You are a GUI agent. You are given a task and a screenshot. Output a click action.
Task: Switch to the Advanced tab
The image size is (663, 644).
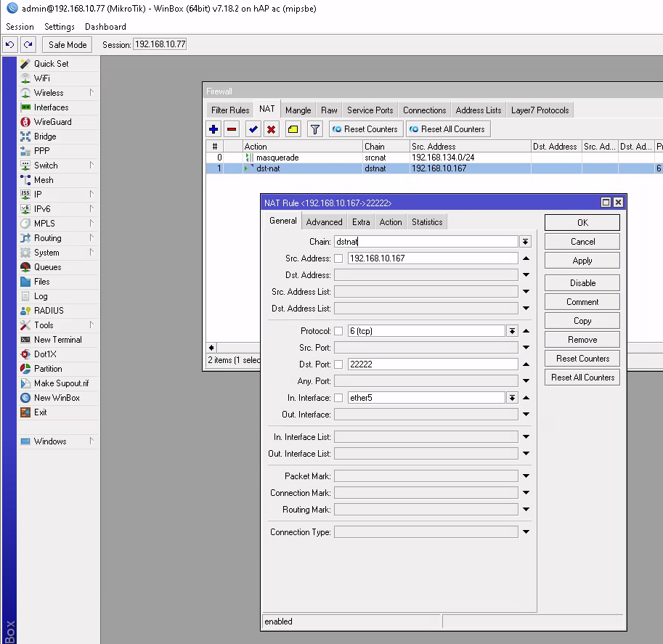(x=324, y=222)
